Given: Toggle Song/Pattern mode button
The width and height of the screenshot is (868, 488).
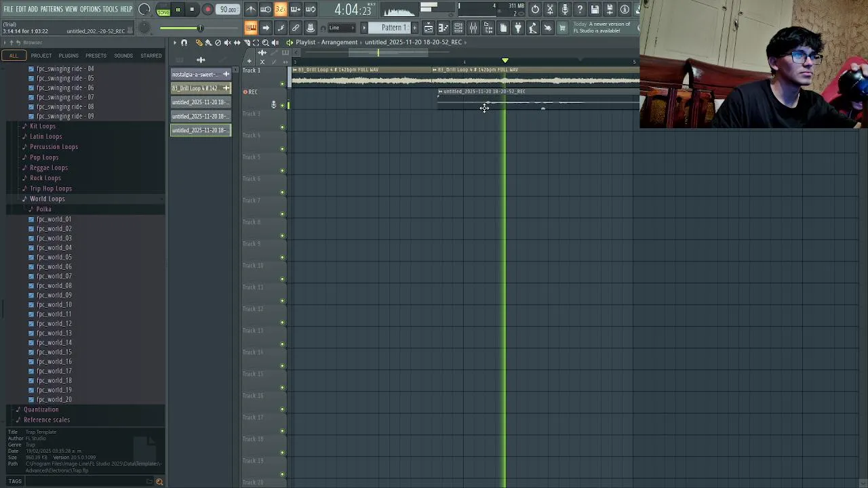Looking at the screenshot, I should tap(163, 9).
